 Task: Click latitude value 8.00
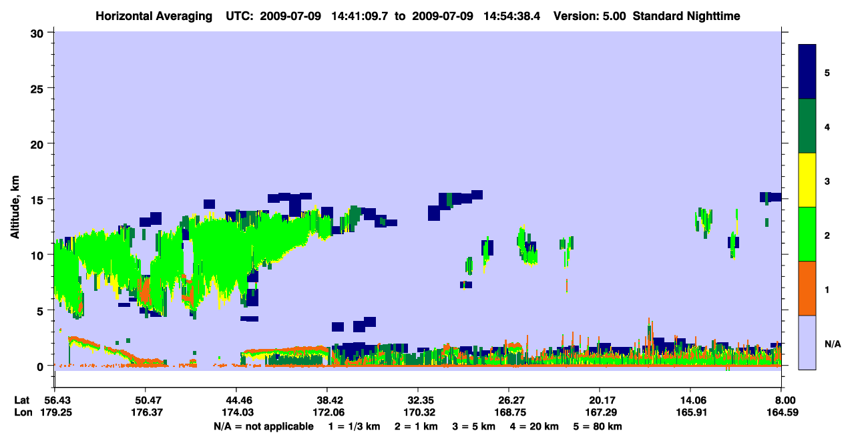tap(785, 400)
